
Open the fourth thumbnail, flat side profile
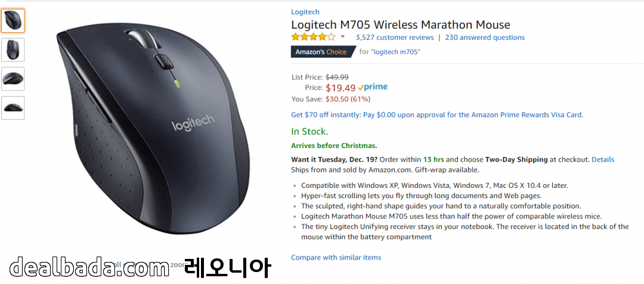13,108
